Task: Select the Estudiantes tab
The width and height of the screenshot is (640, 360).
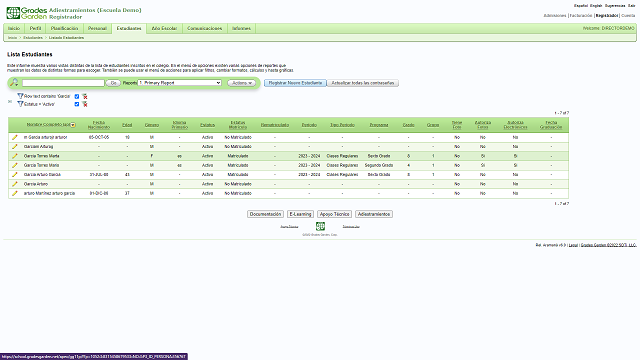Action: tap(129, 29)
